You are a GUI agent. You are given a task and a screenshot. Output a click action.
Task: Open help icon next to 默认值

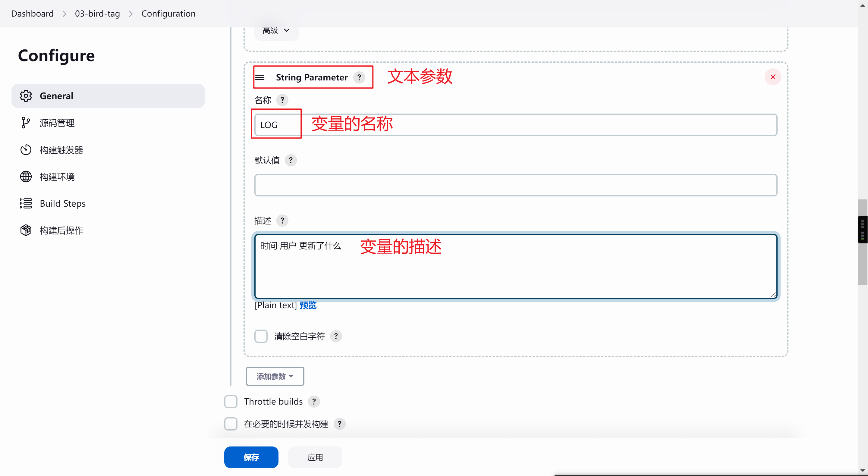(291, 160)
